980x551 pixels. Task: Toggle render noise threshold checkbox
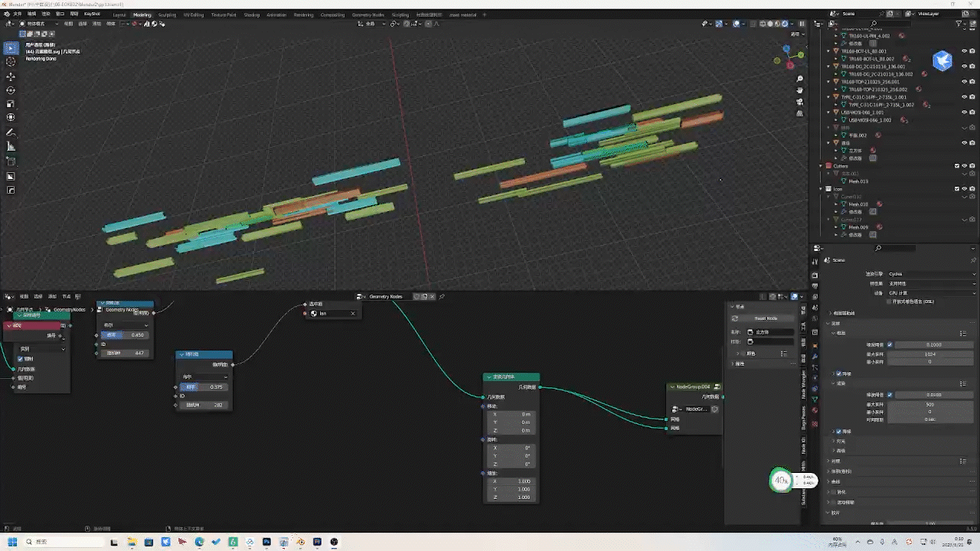889,395
